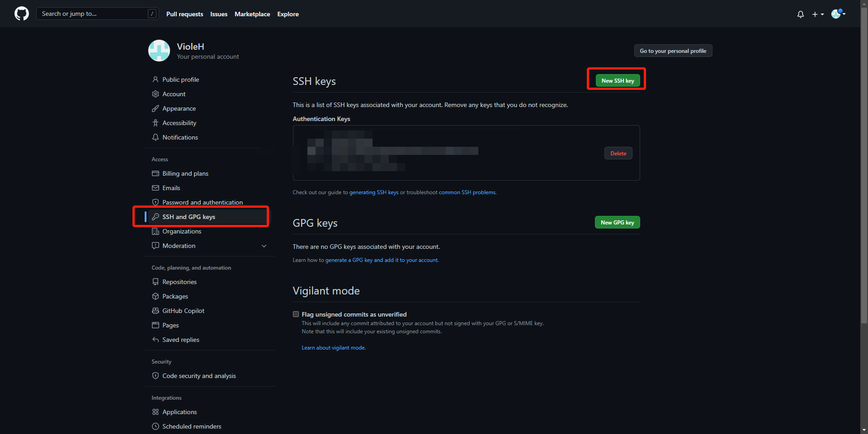Open Scheduled reminders text link

[x=192, y=426]
